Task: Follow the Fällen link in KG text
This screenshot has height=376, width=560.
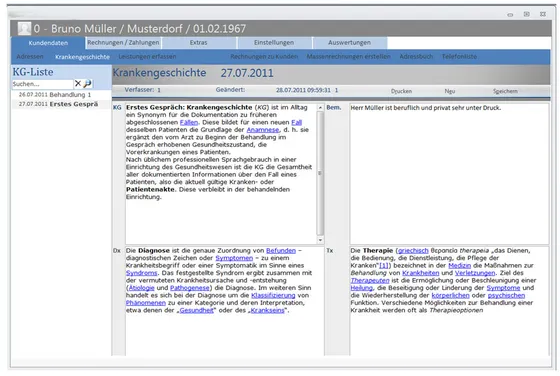Action: click(189, 122)
